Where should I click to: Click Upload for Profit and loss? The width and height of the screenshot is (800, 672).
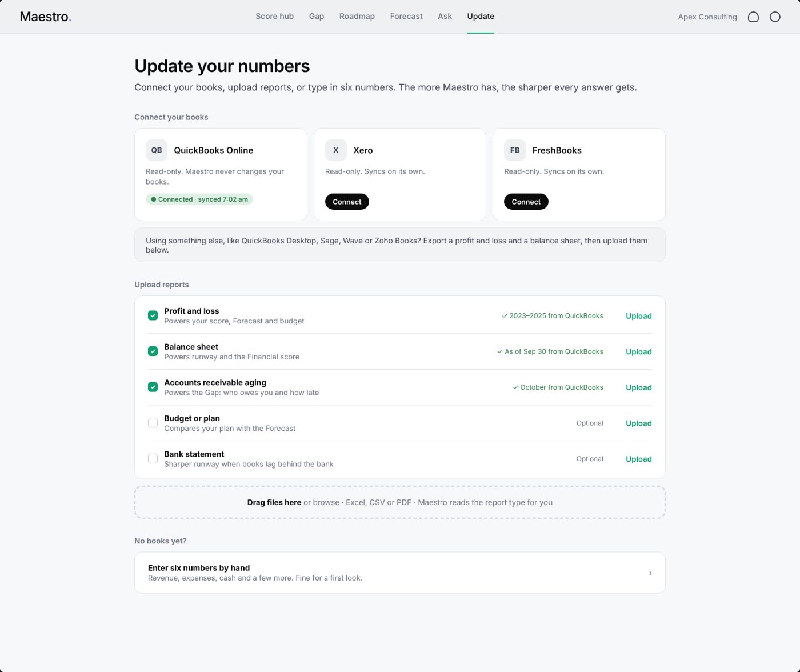[x=639, y=316]
